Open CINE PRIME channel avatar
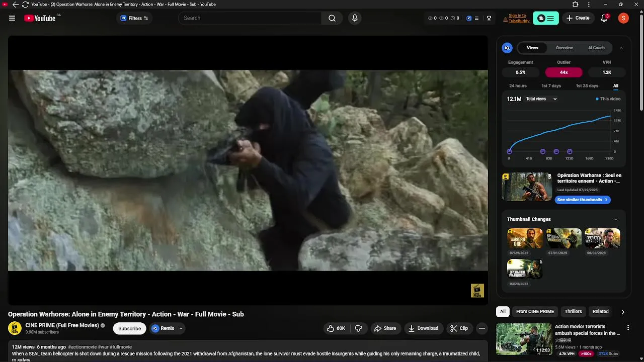The width and height of the screenshot is (644, 362). tap(15, 328)
